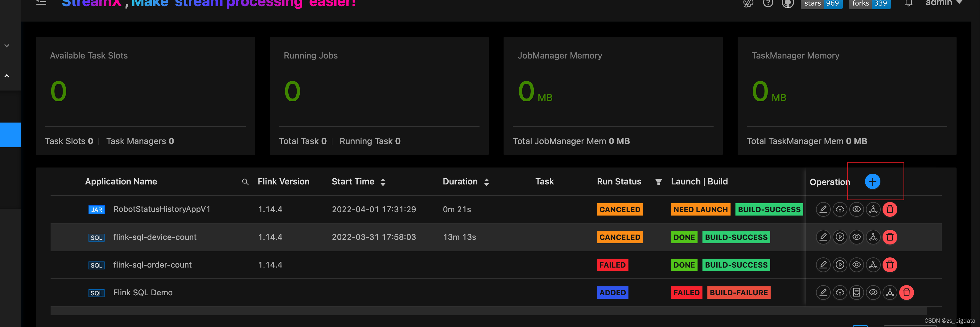
Task: Launch RobotStatusHistoryAppV1 via cloud upload icon
Action: [840, 209]
